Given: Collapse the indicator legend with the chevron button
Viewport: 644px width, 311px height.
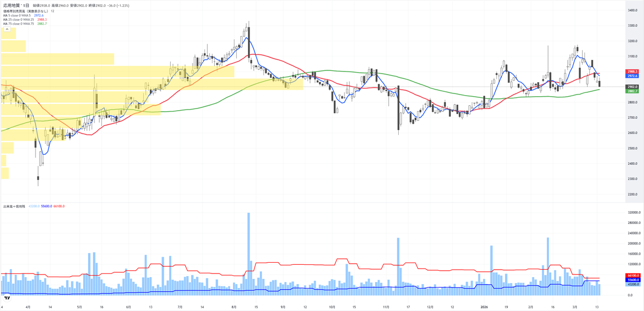Looking at the screenshot, I should coord(8,30).
